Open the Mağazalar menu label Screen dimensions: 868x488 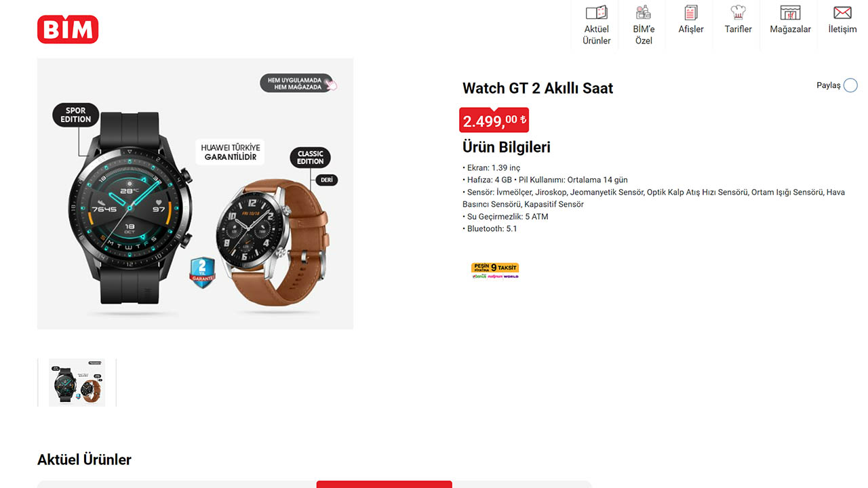coord(791,29)
